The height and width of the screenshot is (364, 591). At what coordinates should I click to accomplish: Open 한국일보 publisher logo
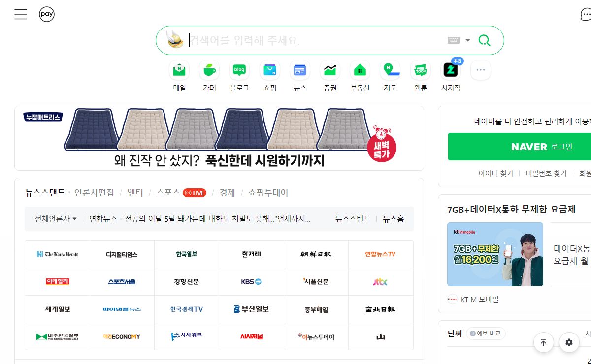tap(187, 254)
